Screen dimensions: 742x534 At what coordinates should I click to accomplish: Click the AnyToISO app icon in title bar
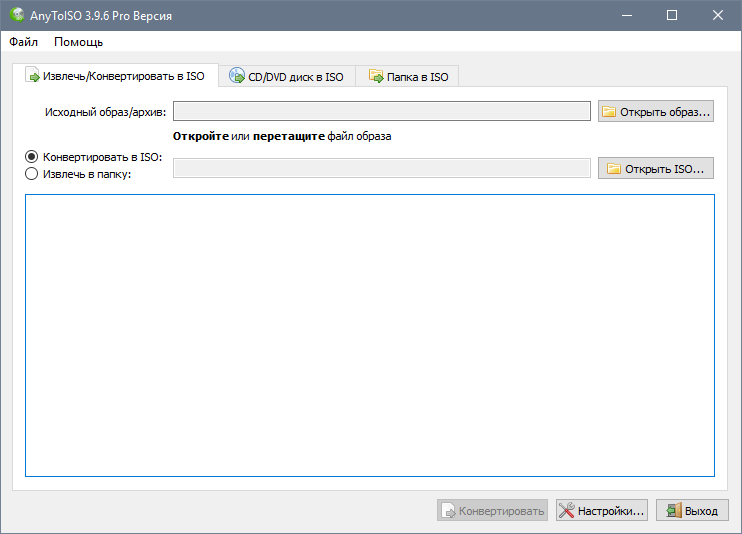click(17, 15)
